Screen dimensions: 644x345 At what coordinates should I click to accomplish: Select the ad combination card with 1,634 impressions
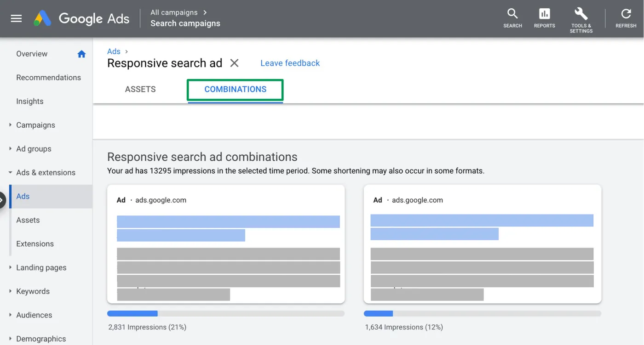click(483, 244)
